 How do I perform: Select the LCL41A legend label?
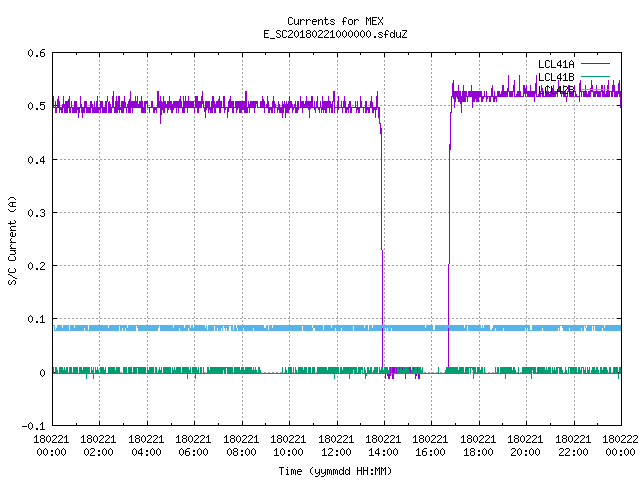(x=556, y=64)
